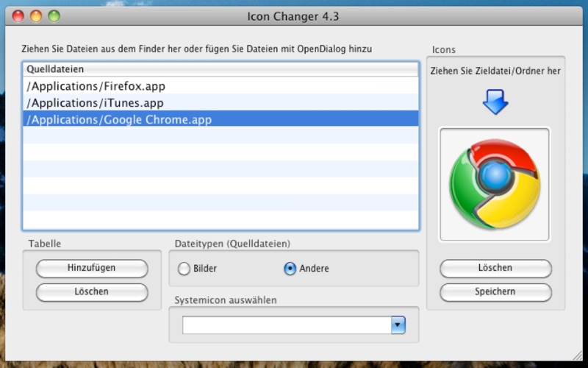Click the Systemicon combo box text field
Image resolution: width=588 pixels, height=368 pixels.
pyautogui.click(x=287, y=325)
